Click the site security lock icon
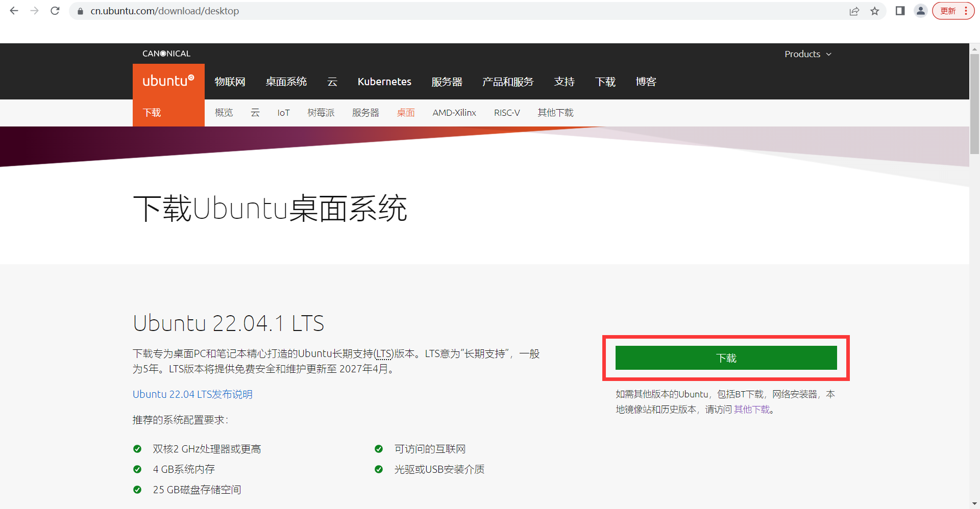The height and width of the screenshot is (509, 980). [x=80, y=11]
